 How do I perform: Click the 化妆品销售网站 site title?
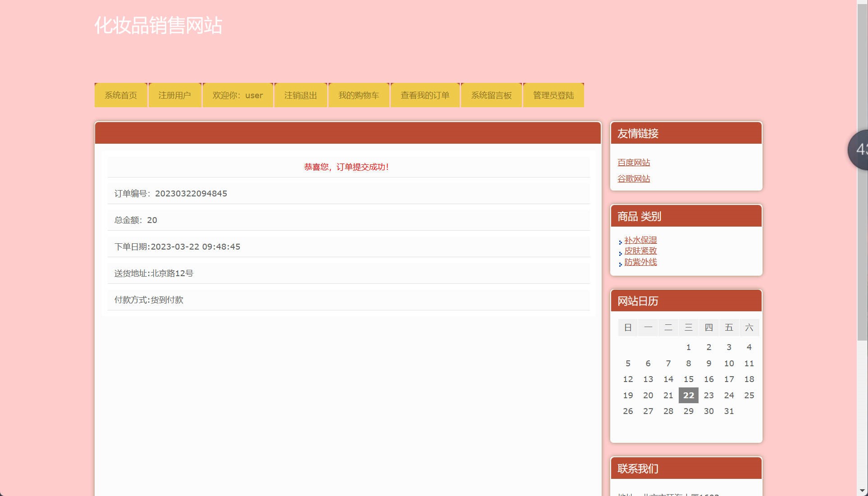coord(158,25)
